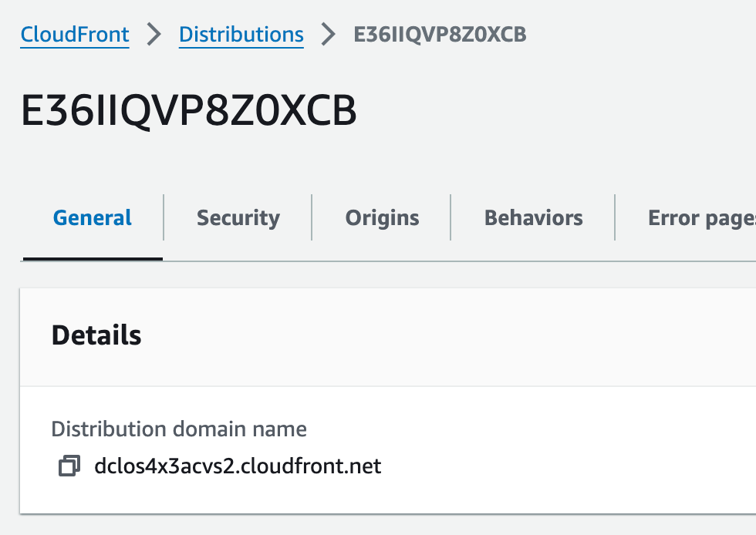This screenshot has height=535, width=756.
Task: Click the Distribution domain name label
Action: pos(179,429)
